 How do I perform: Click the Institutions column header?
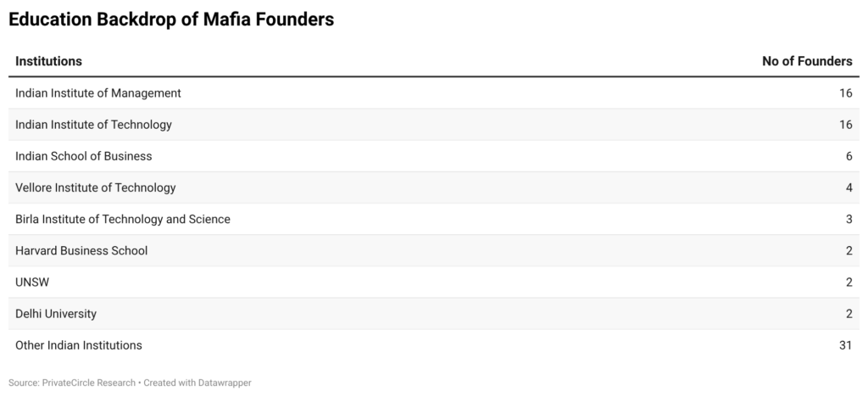[x=48, y=61]
